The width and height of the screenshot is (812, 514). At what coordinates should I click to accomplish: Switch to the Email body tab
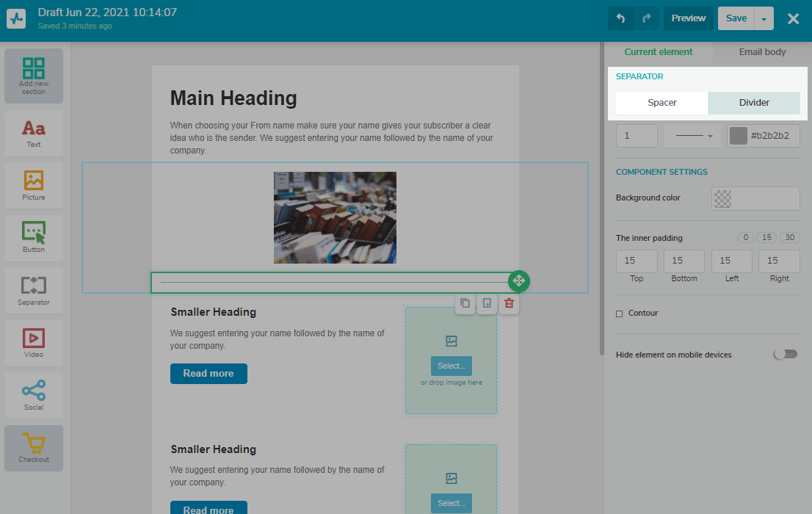tap(761, 52)
